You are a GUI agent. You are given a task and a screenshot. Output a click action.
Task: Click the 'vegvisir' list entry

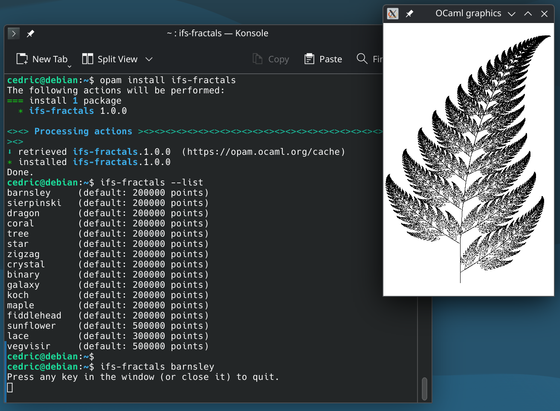29,346
